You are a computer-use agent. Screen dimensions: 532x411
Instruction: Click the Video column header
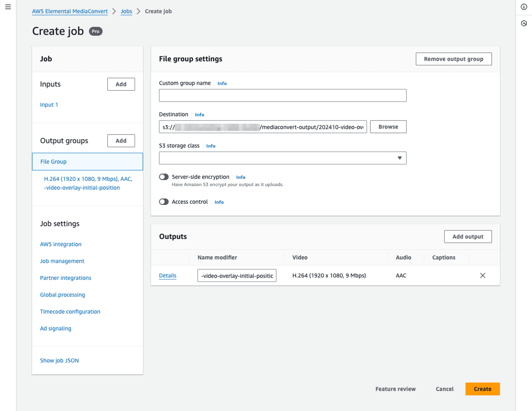tap(300, 257)
